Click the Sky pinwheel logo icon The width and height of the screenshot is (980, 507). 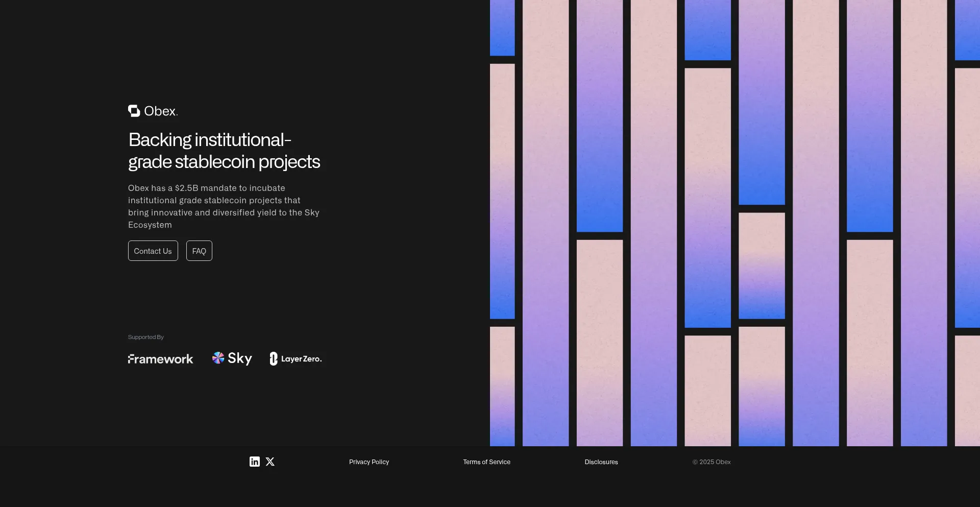coord(218,358)
